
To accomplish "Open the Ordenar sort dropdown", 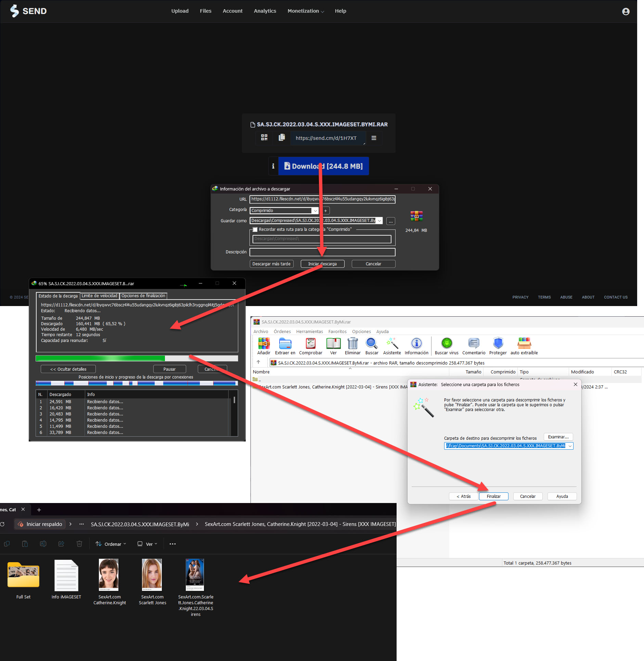I will 111,544.
